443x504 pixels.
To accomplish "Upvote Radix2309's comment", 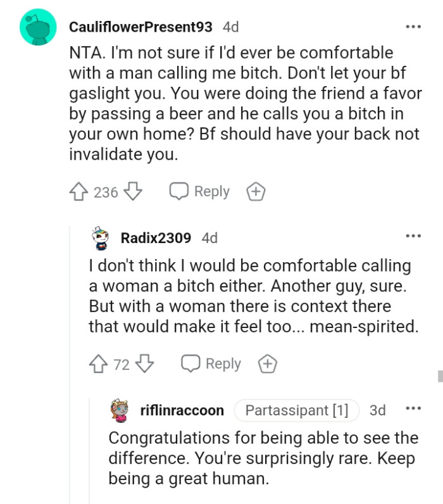I will tap(99, 364).
